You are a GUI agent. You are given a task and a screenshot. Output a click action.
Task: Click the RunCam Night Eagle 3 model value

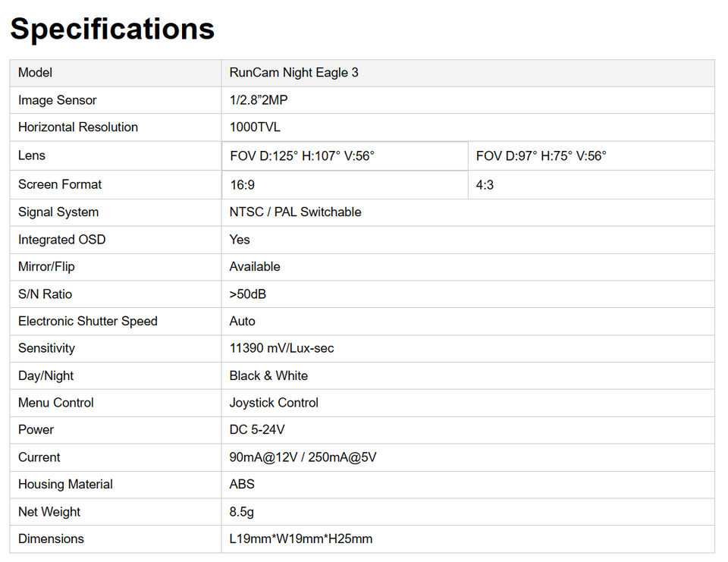tap(294, 73)
